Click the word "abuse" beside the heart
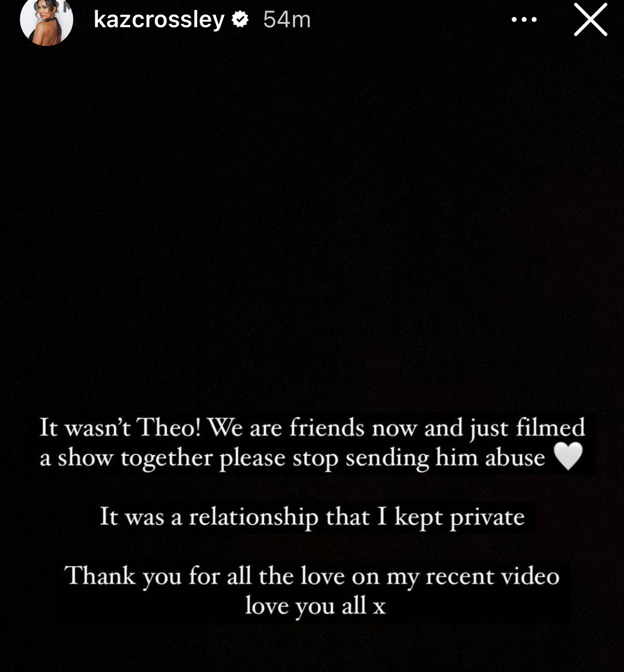 (x=515, y=458)
